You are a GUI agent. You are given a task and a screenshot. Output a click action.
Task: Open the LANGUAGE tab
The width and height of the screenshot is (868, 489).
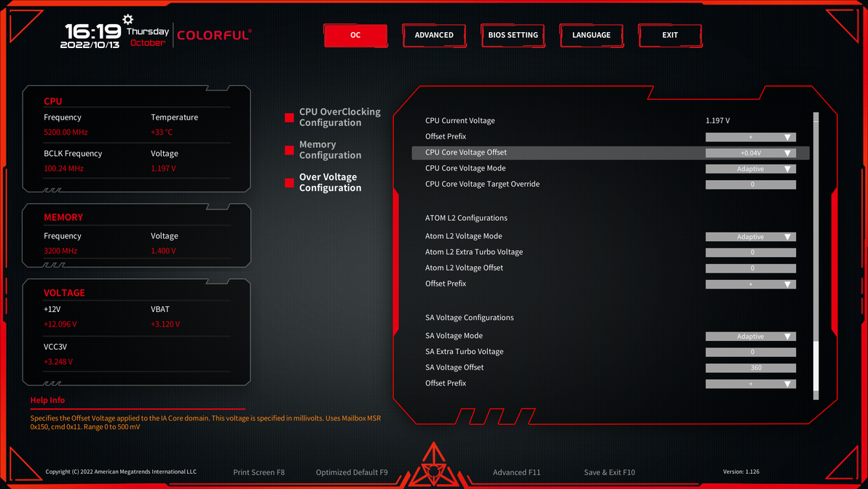[591, 36]
